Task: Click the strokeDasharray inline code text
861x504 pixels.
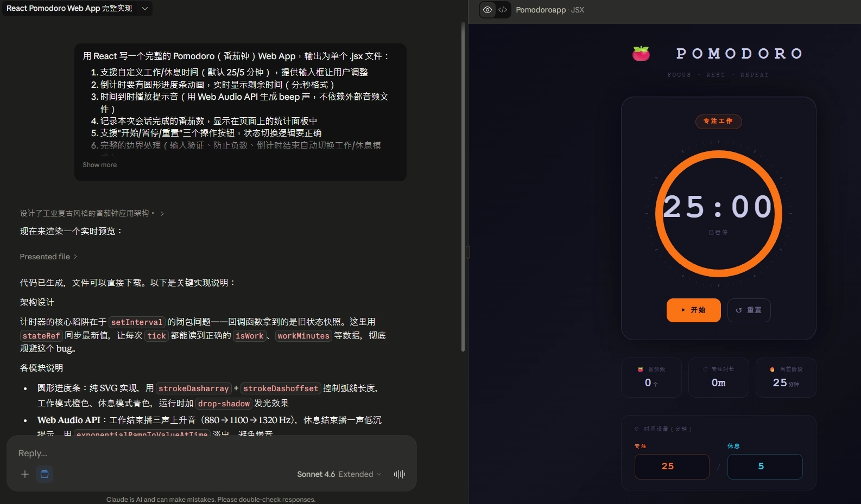Action: tap(194, 388)
